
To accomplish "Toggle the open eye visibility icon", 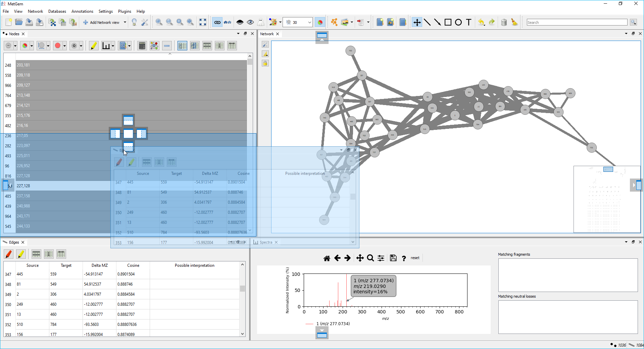I will (x=250, y=22).
